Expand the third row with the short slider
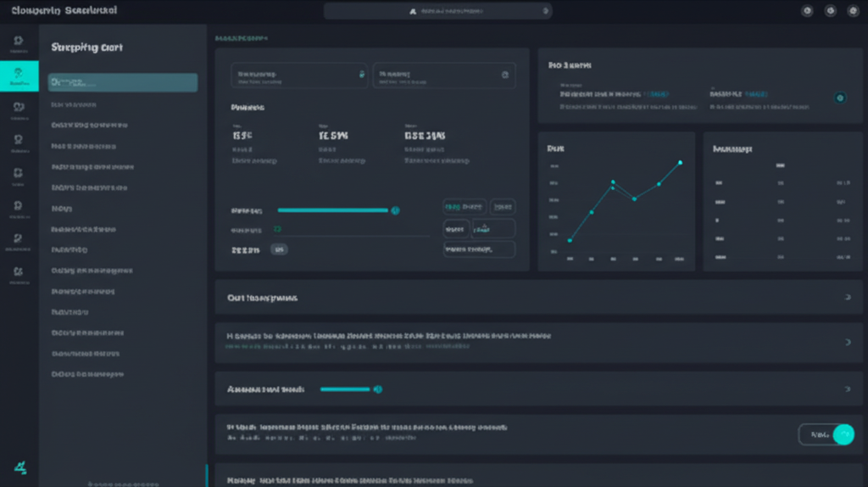The height and width of the screenshot is (487, 868). click(848, 389)
